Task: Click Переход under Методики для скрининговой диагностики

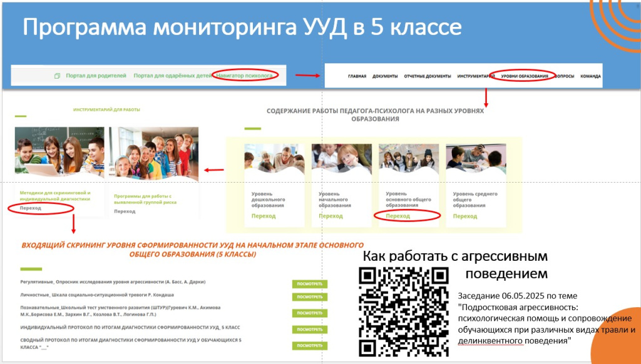Action: pos(31,208)
